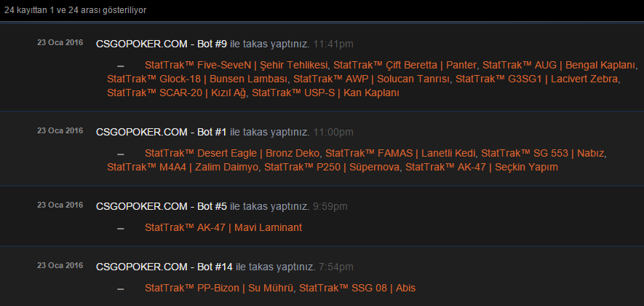Select StatTrak PP-Bizon | Su Mührü item
The width and height of the screenshot is (644, 306).
click(x=219, y=288)
